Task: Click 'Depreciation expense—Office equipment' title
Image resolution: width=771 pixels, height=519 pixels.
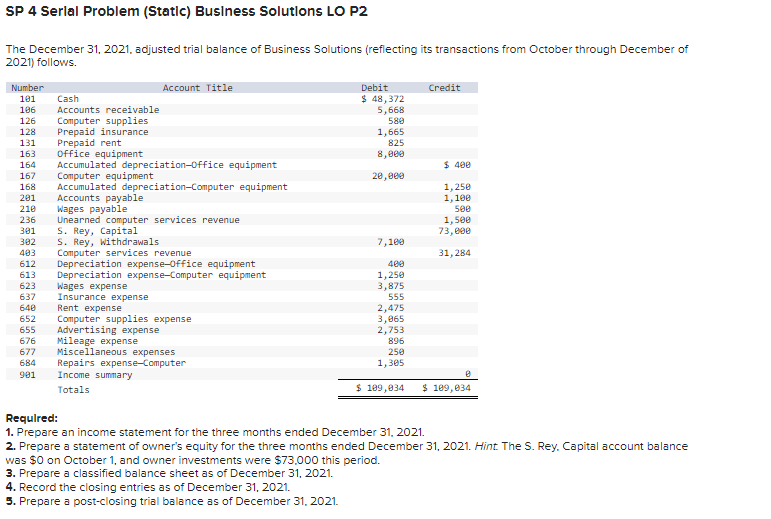Action: point(156,264)
